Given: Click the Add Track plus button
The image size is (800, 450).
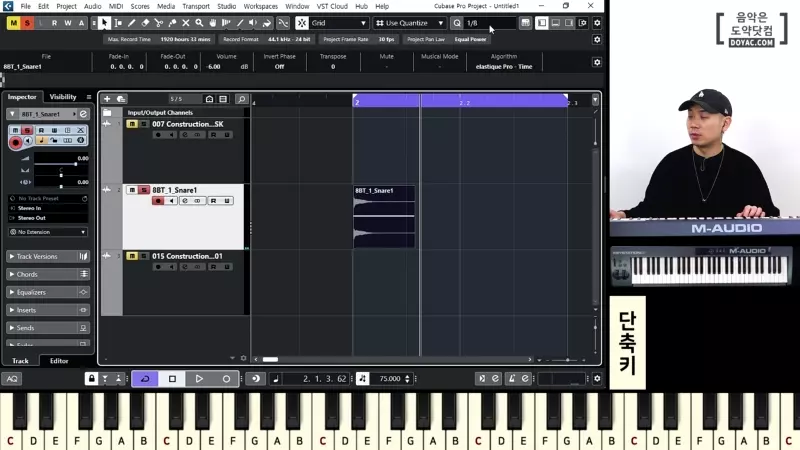Looking at the screenshot, I should 107,99.
